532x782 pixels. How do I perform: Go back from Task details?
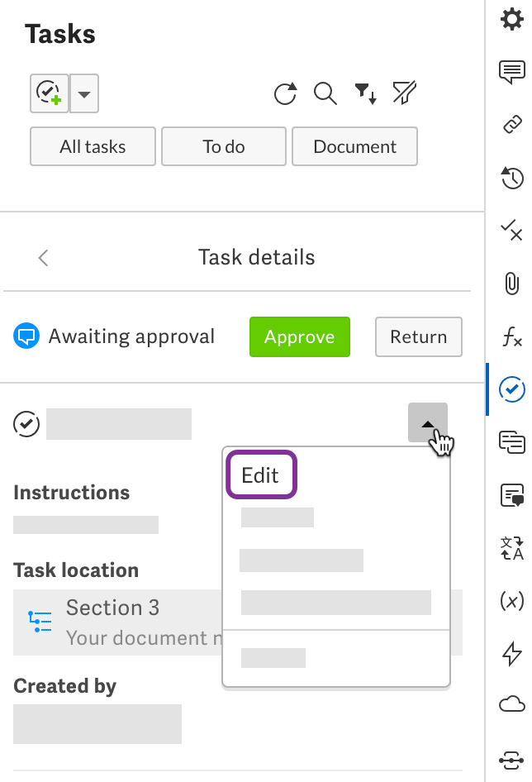tap(44, 258)
